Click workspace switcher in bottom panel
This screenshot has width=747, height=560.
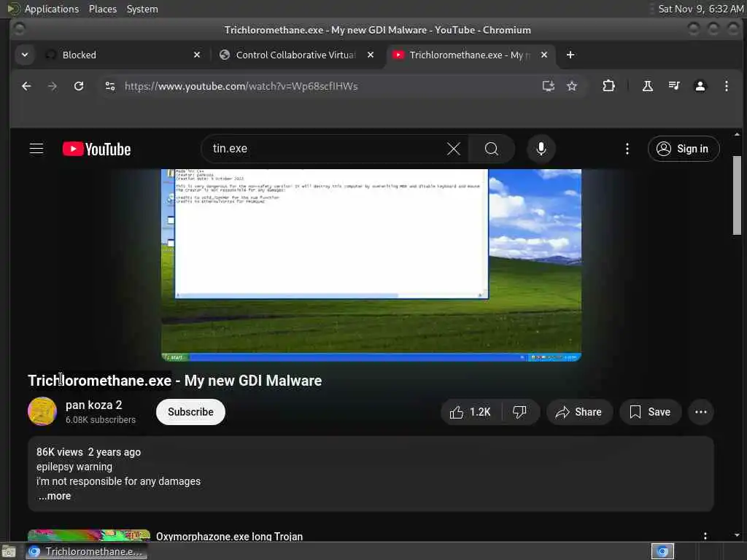[662, 551]
